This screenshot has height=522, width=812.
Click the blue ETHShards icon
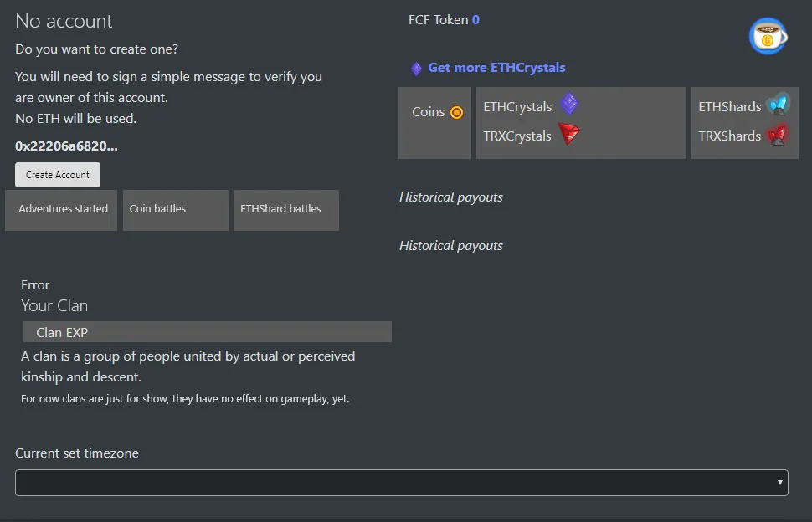click(778, 105)
